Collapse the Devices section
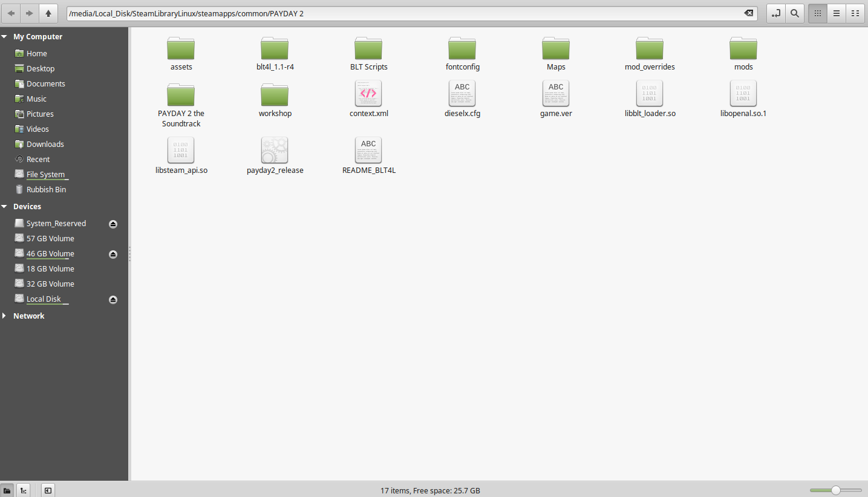 click(x=5, y=207)
